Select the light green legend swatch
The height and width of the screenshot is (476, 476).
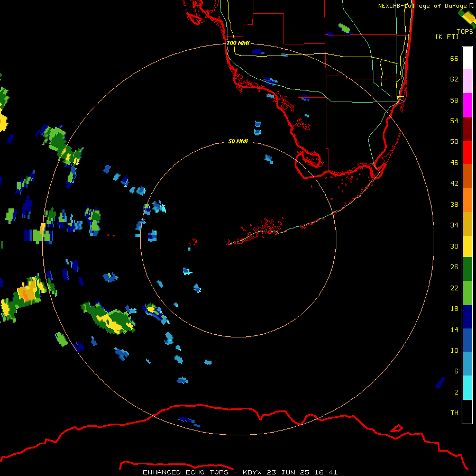click(x=467, y=293)
